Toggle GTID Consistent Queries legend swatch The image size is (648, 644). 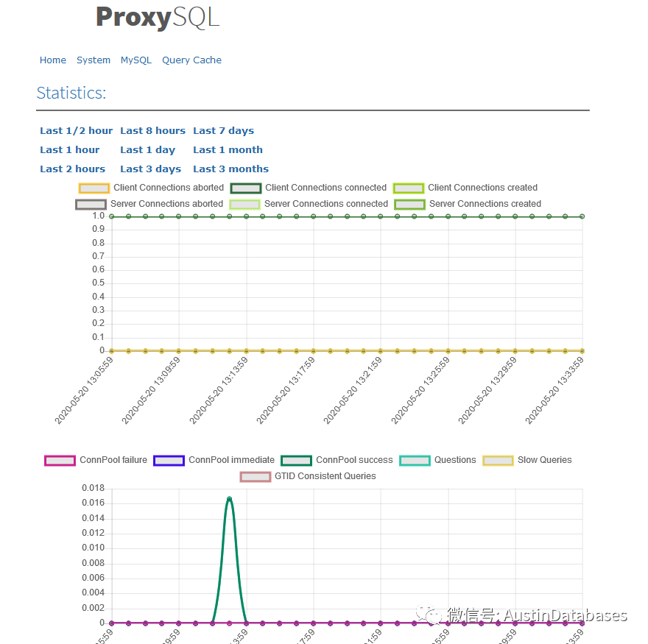click(256, 477)
